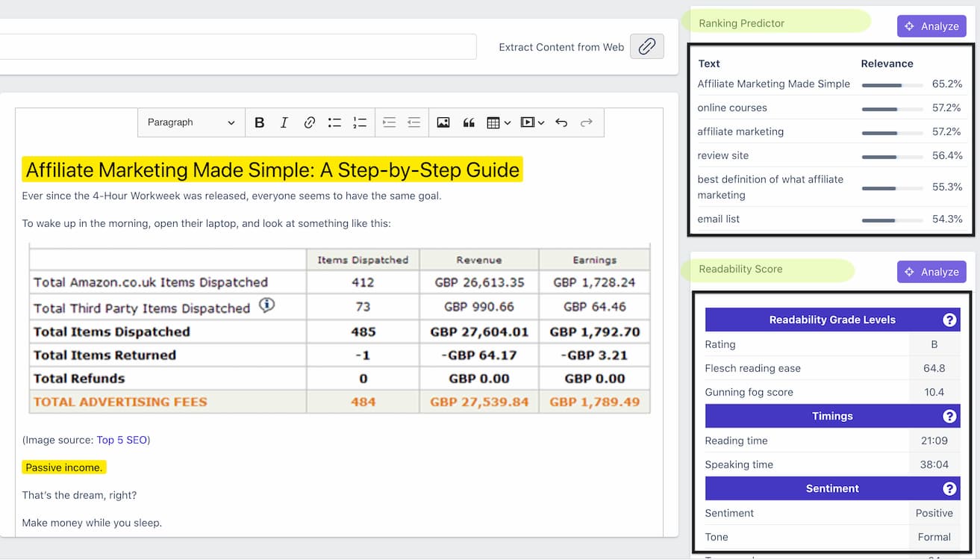Click Analyze in the Readability Score panel

(x=931, y=272)
